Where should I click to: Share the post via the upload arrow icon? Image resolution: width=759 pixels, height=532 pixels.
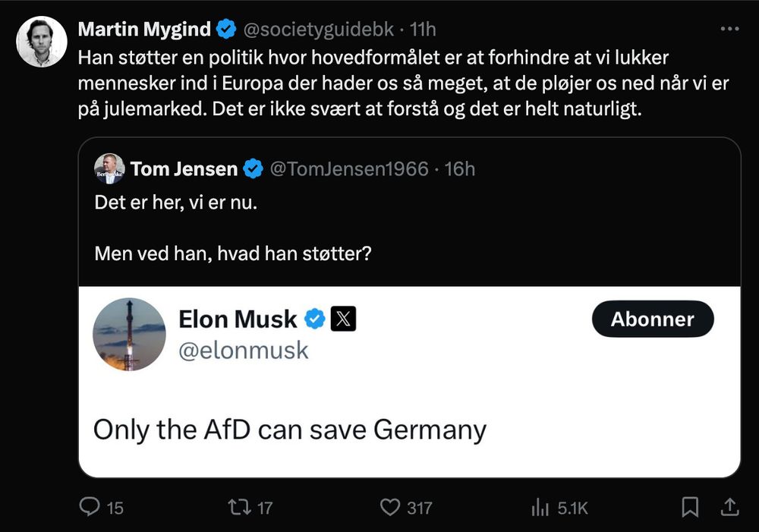pos(729,507)
